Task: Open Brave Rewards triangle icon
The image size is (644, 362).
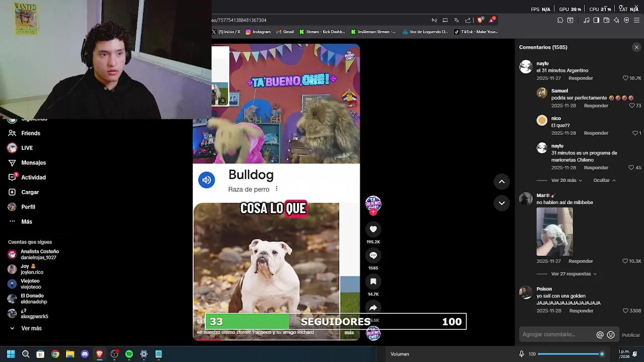Action: (492, 20)
